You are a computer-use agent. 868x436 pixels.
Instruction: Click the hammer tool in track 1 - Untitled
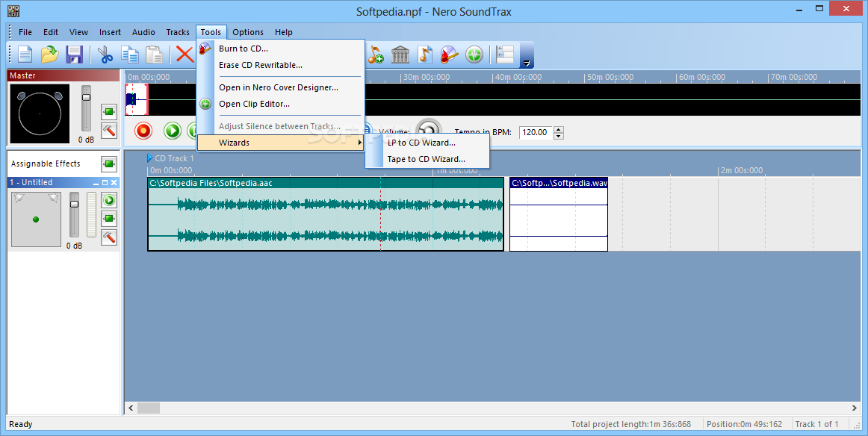109,237
